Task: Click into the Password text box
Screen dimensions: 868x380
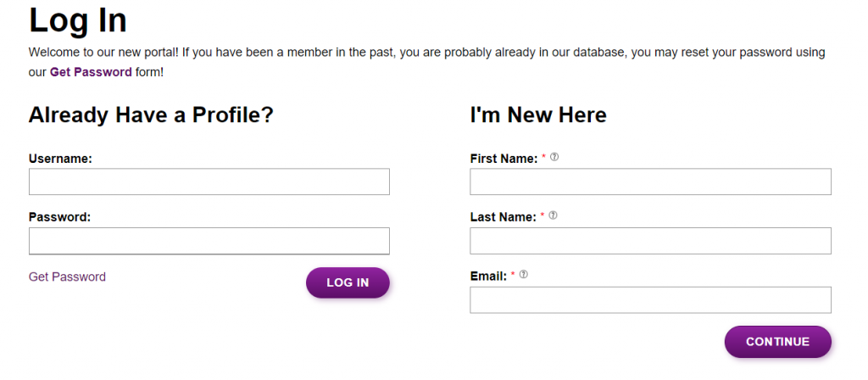Action: point(209,241)
